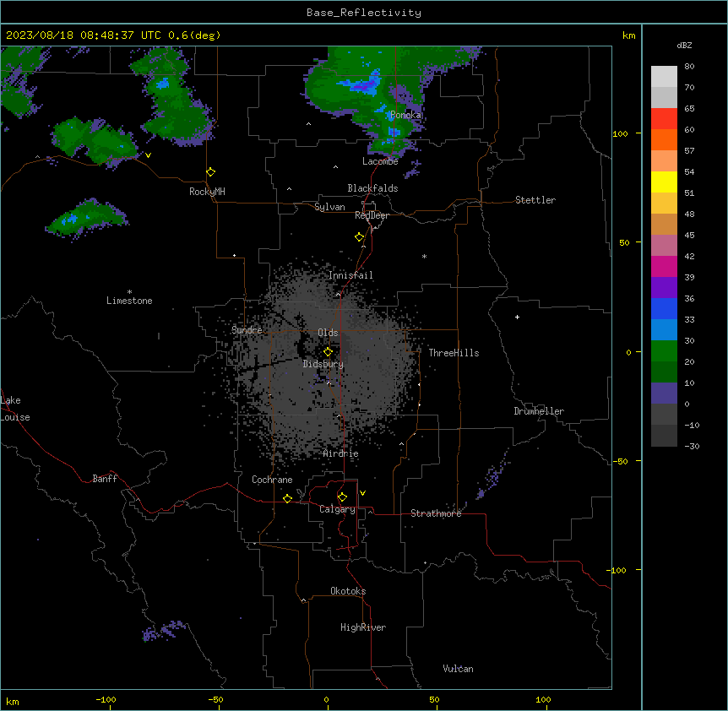This screenshot has width=728, height=711.
Task: Click the Limestone label
Action: click(x=129, y=301)
